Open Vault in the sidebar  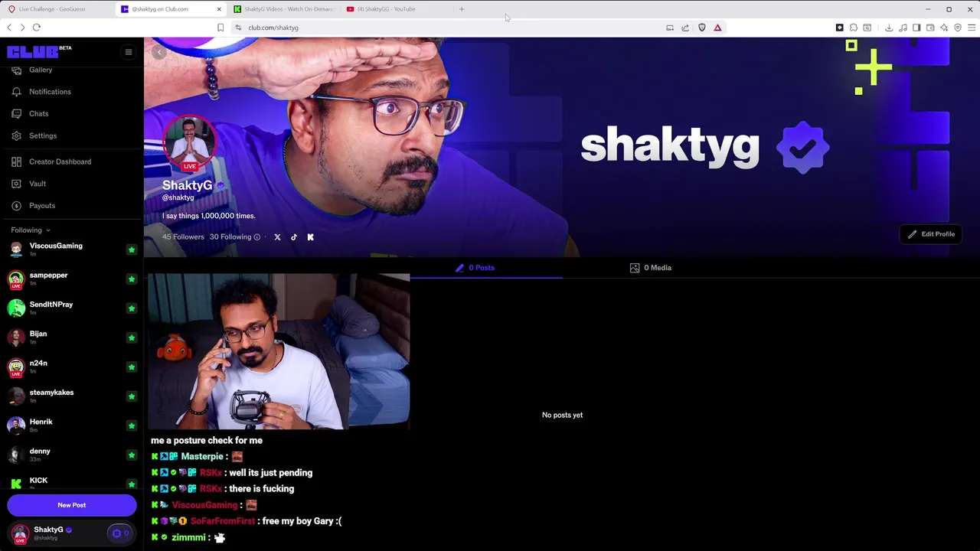tap(38, 184)
